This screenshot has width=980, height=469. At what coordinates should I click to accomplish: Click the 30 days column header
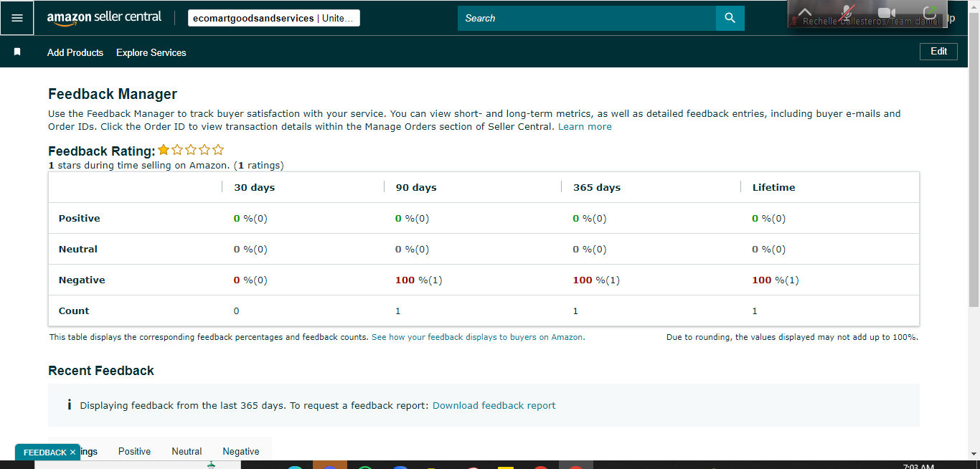click(254, 187)
